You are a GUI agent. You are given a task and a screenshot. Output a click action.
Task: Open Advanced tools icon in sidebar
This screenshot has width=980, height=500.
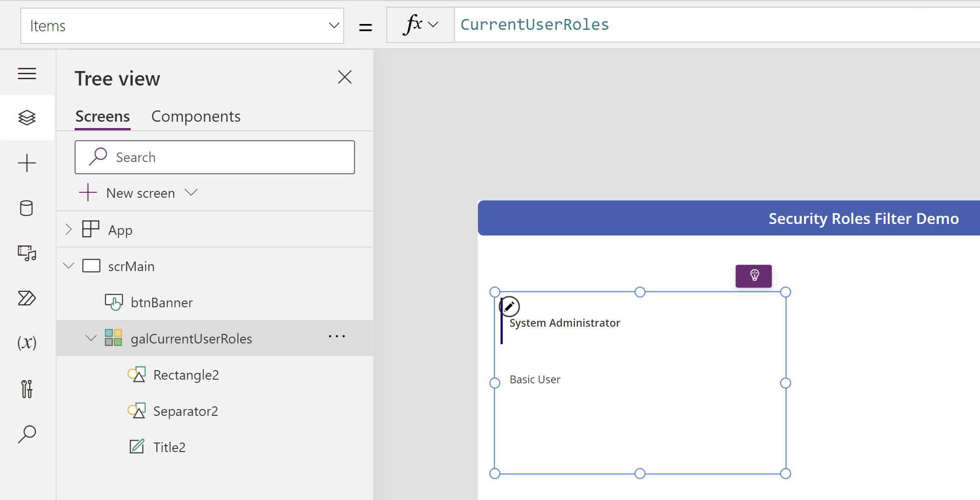click(27, 389)
